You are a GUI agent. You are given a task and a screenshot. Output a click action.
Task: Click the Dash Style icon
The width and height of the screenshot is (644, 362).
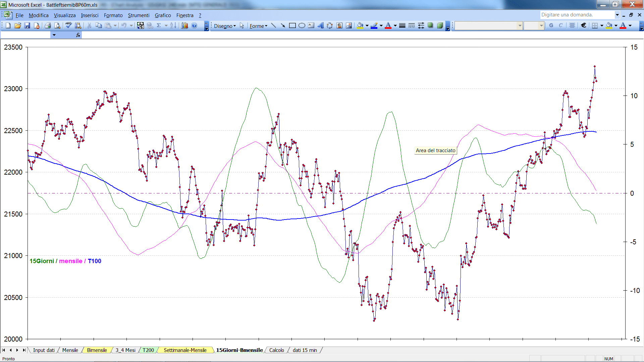[412, 25]
